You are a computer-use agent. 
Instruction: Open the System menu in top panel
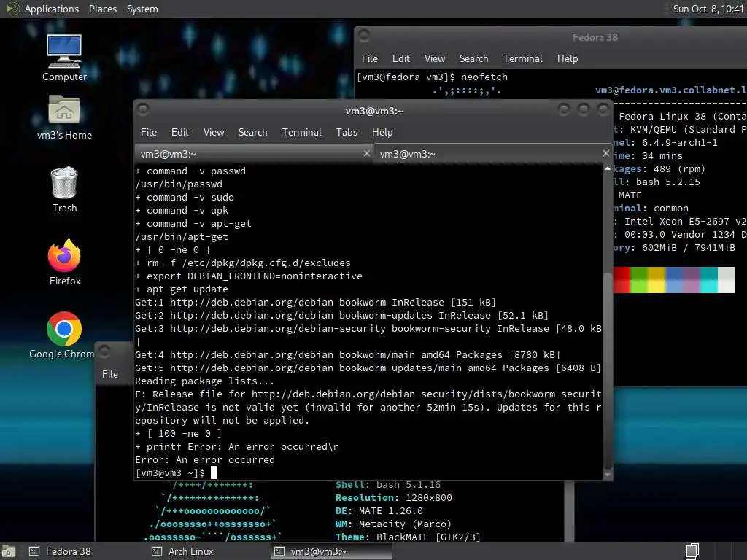(x=142, y=9)
